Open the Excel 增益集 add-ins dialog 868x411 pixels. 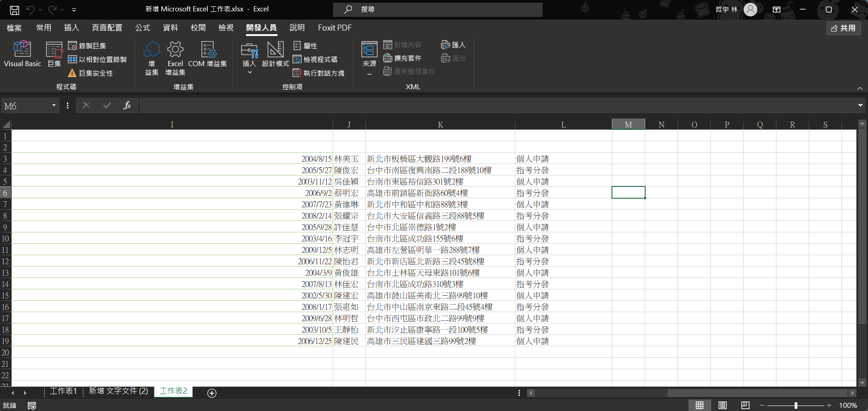pos(175,57)
